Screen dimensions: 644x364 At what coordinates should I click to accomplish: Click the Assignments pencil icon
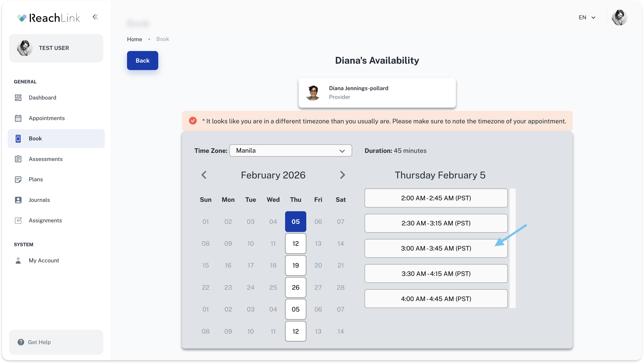18,221
